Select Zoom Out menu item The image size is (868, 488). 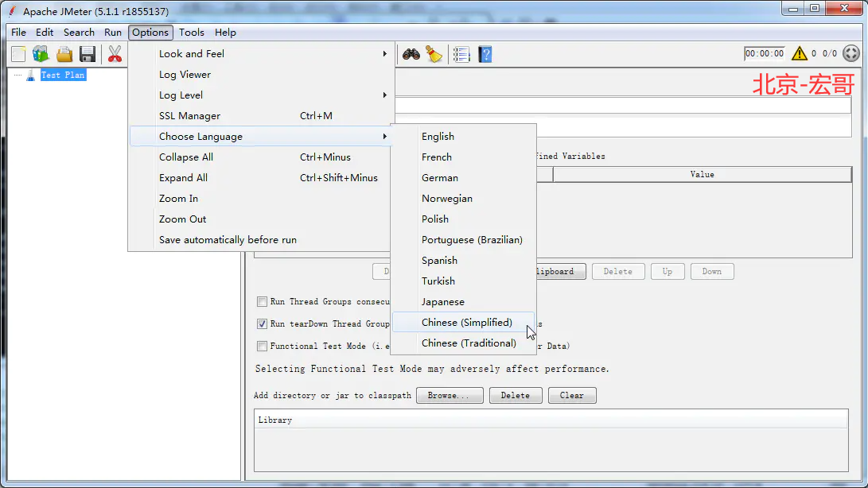coord(261,219)
